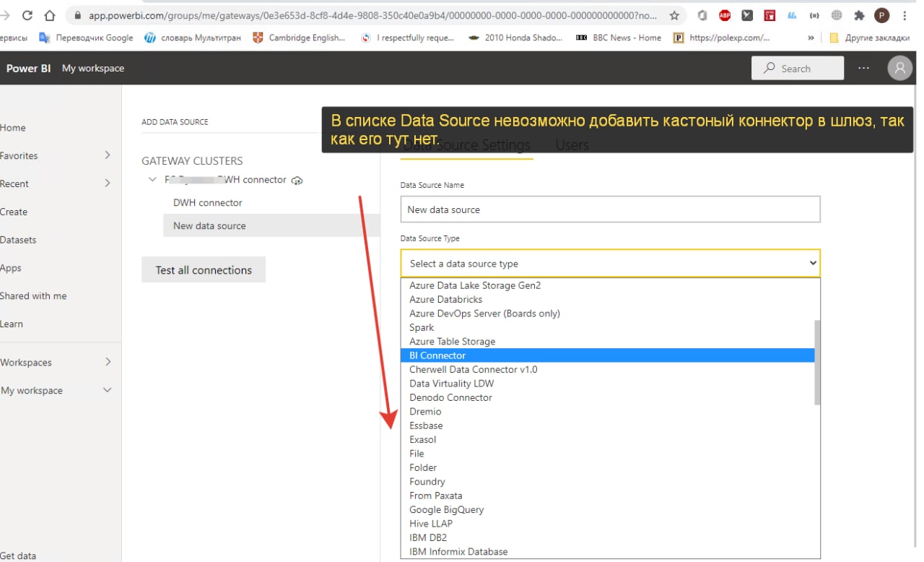Viewport: 924px width, 562px height.
Task: Choose Cherwell Data Connector v1.0
Action: [x=607, y=369]
